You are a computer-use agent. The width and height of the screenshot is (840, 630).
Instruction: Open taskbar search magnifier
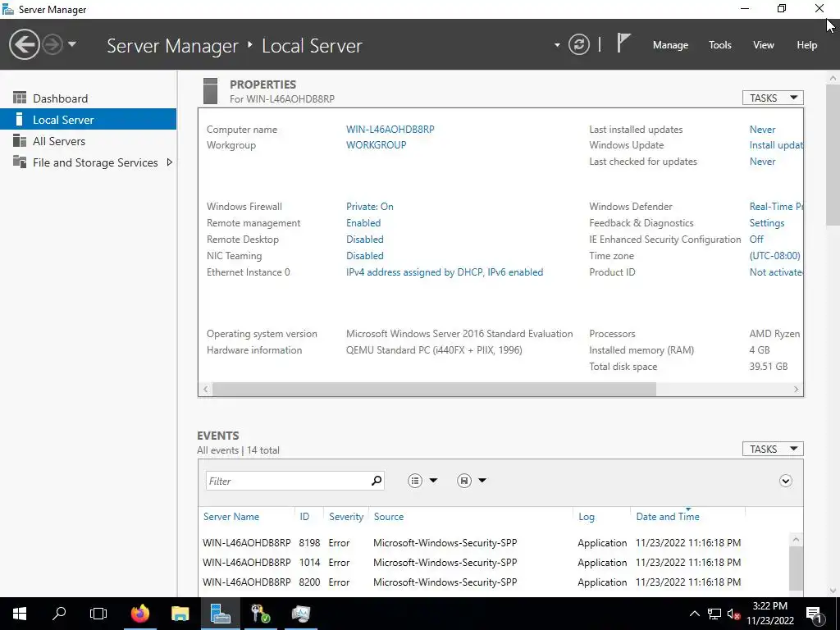[x=59, y=614]
